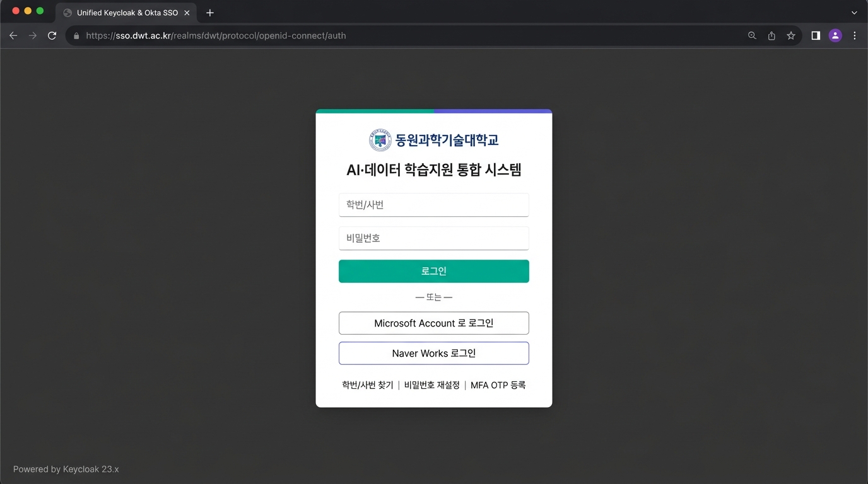Viewport: 868px width, 484px height.
Task: Click the green 로그인 button
Action: [x=434, y=272]
